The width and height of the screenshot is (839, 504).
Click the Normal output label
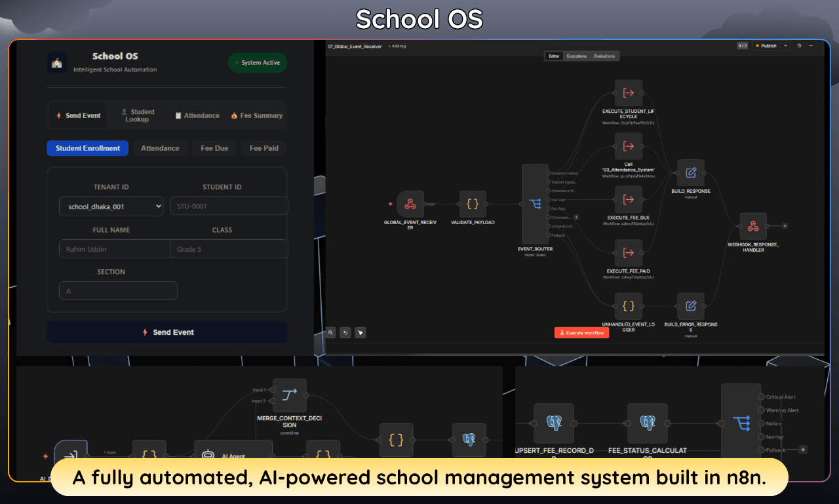[x=775, y=436]
